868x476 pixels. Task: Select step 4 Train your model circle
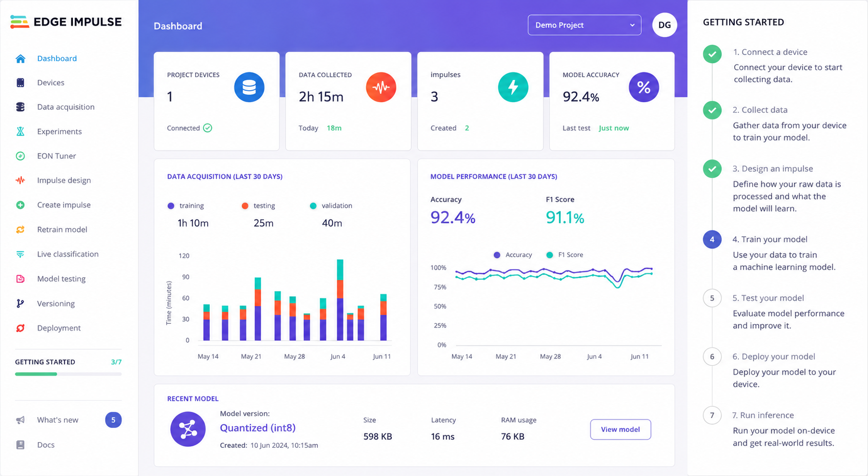click(712, 239)
